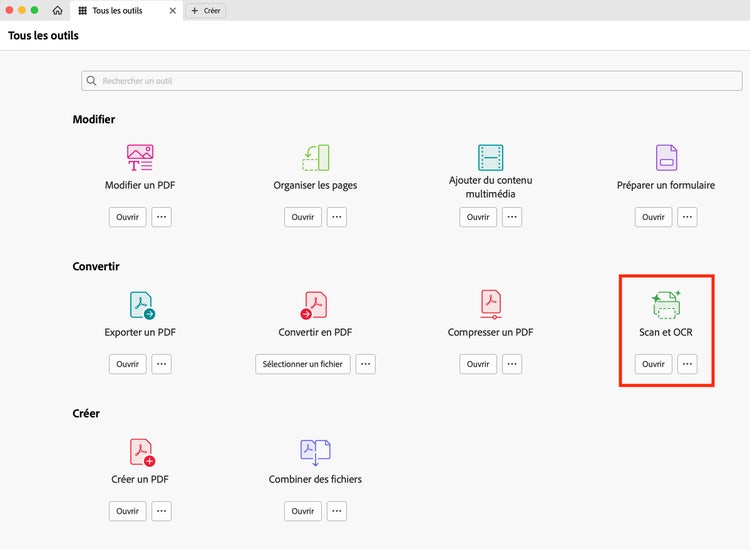This screenshot has width=750, height=550.
Task: Open more options next to Scan et OCR
Action: click(x=687, y=364)
